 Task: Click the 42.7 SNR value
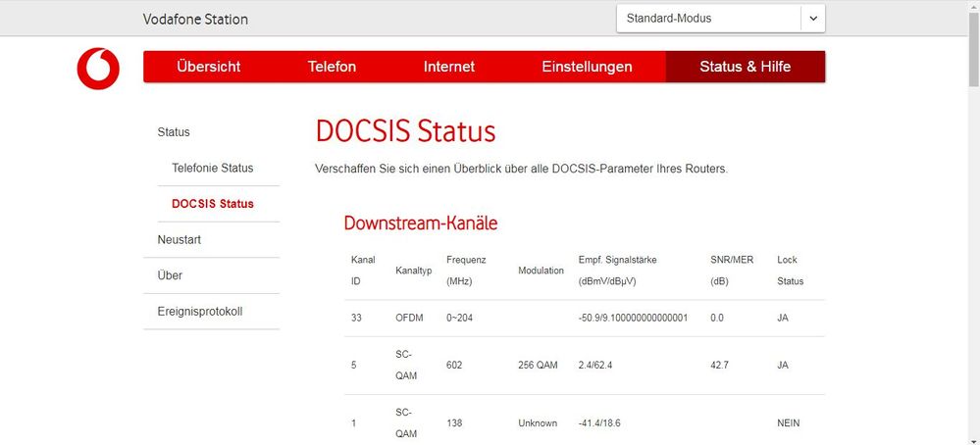(719, 365)
